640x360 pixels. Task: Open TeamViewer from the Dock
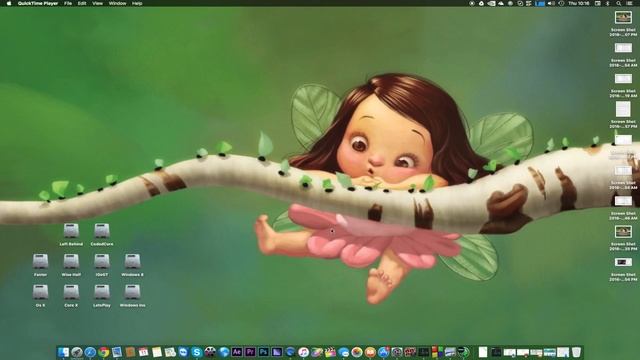tap(184, 352)
